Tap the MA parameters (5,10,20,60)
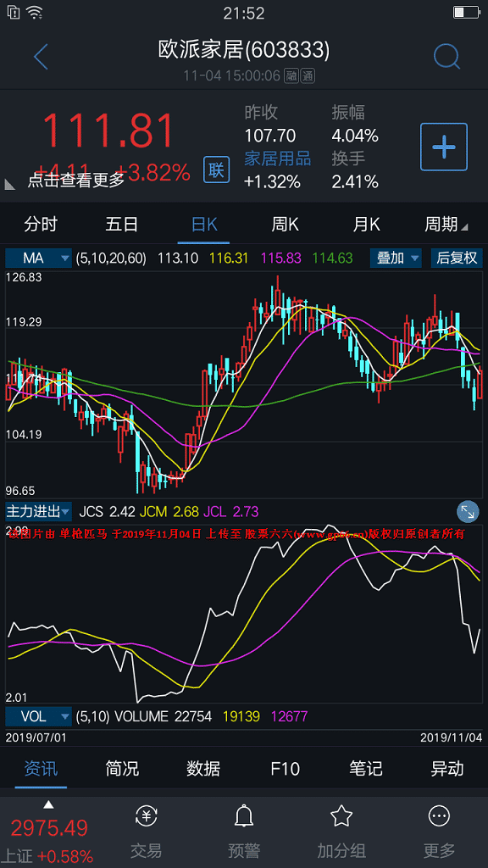 click(111, 258)
